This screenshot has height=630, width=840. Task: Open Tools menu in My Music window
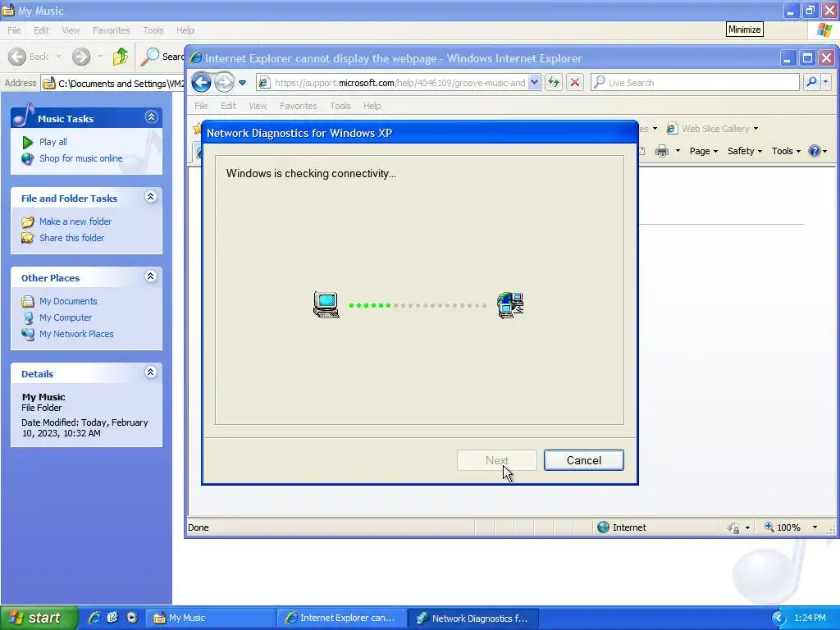coord(153,30)
